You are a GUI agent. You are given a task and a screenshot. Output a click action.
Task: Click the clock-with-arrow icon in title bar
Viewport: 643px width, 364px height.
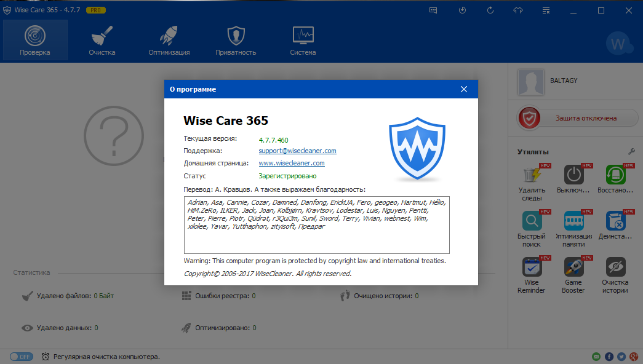(x=462, y=10)
